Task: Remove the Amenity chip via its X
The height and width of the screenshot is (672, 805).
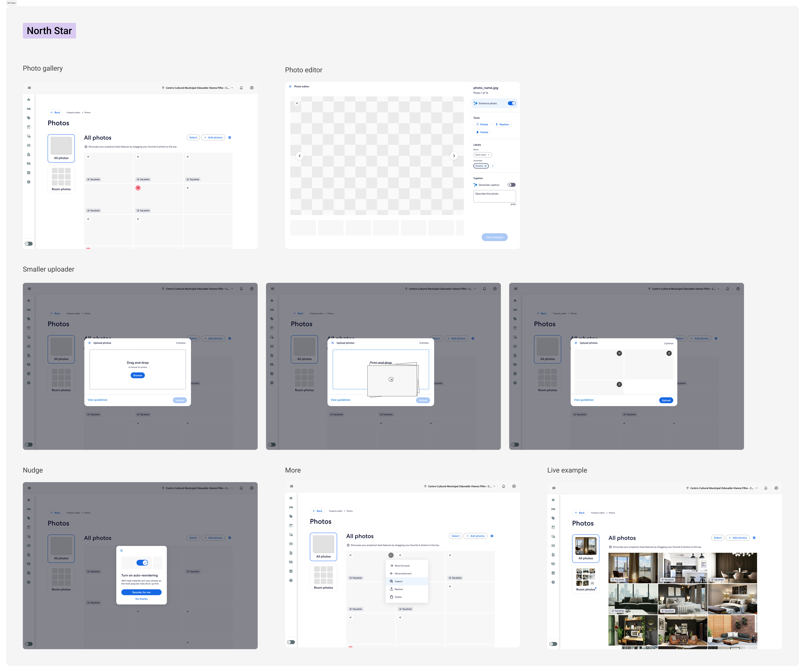Action: coord(485,166)
